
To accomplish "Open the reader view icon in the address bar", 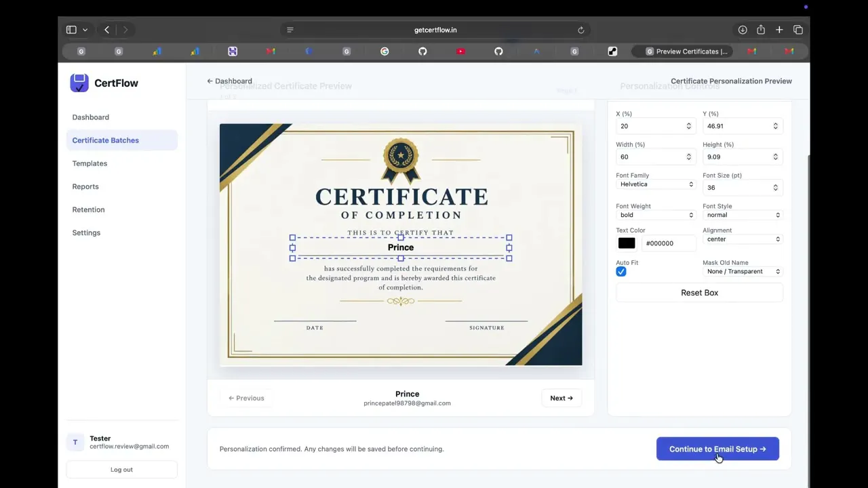I will 290,30.
